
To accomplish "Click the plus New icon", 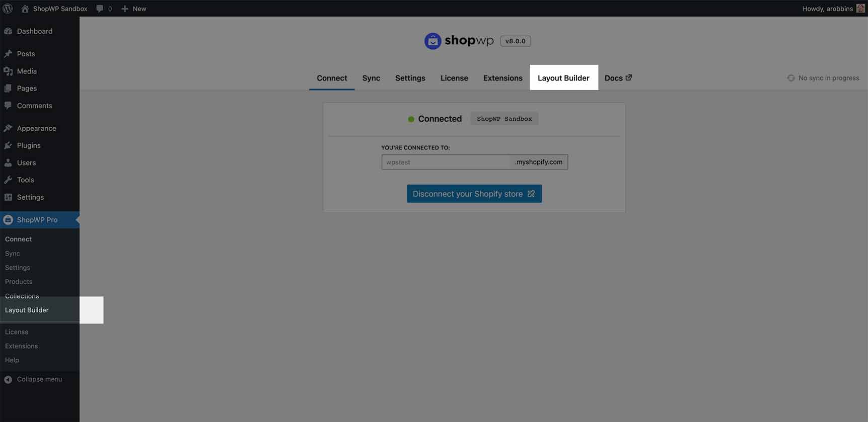I will 125,9.
